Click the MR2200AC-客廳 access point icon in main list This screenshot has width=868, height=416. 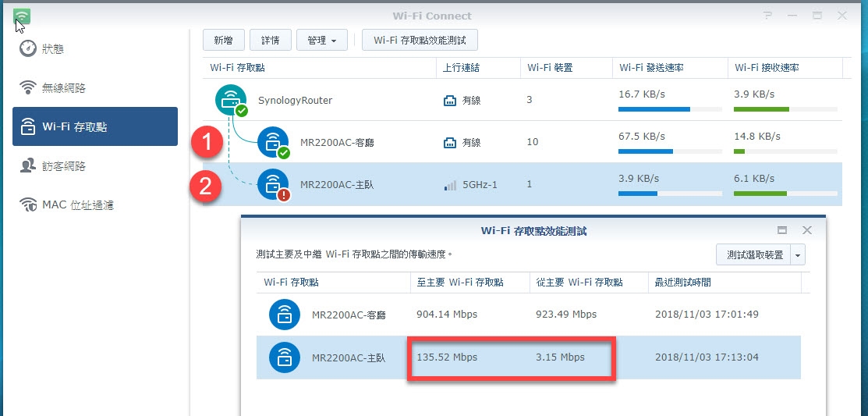click(274, 143)
